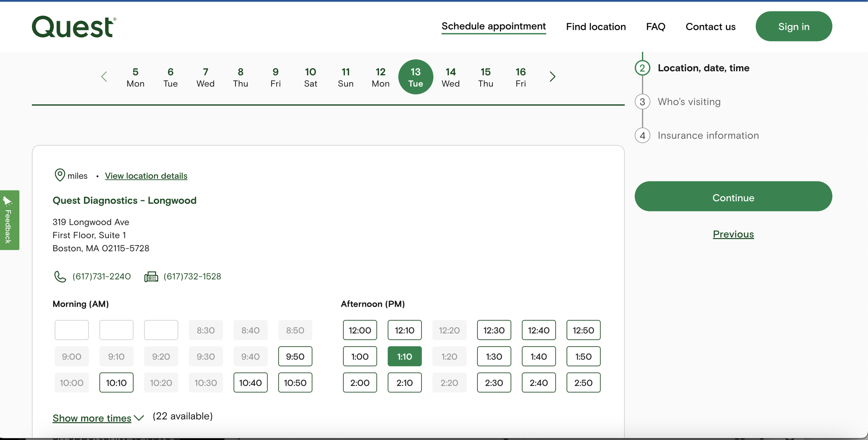Advance dates with right chevron arrow
The width and height of the screenshot is (868, 440).
(x=552, y=77)
